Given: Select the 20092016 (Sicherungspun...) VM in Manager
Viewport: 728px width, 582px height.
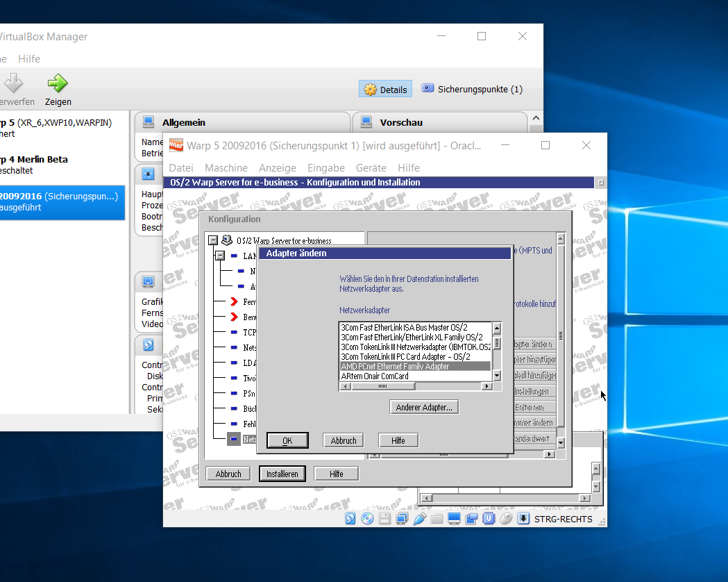Looking at the screenshot, I should [x=62, y=202].
